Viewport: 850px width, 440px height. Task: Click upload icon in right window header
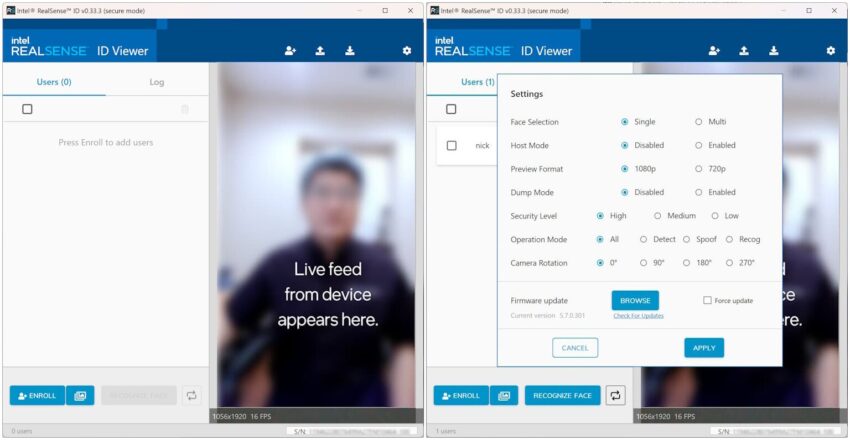click(744, 51)
